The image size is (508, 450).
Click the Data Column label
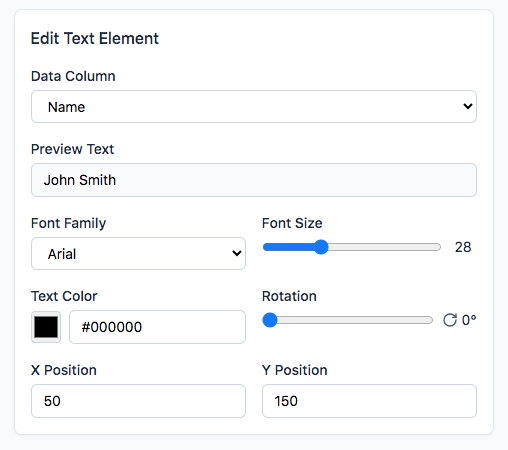73,76
